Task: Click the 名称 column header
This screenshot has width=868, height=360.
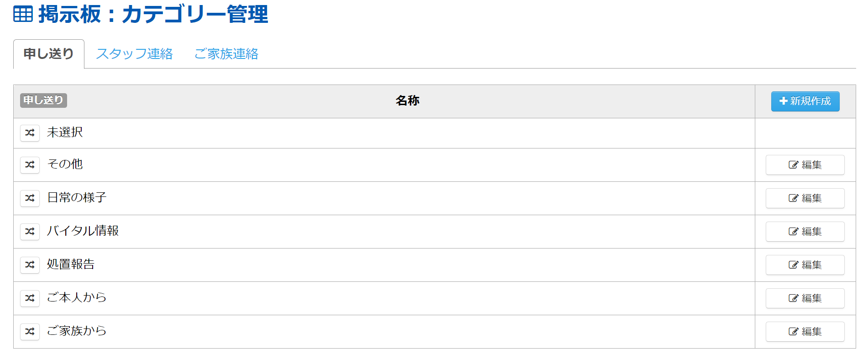Action: point(407,101)
